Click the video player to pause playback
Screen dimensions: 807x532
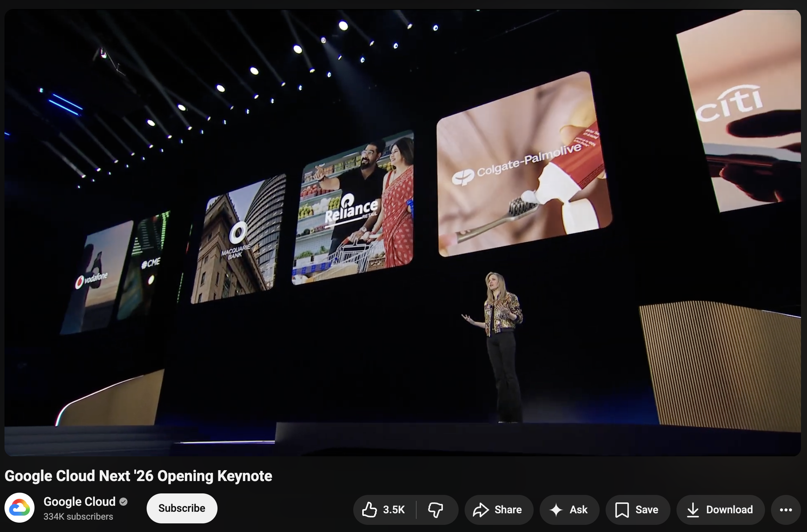click(x=402, y=232)
